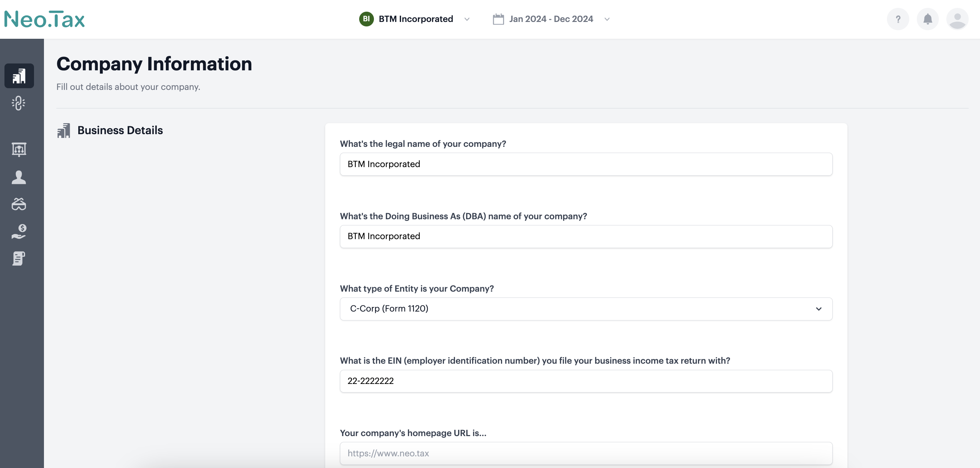Click the entity type dropdown arrow
The width and height of the screenshot is (980, 468).
coord(819,309)
